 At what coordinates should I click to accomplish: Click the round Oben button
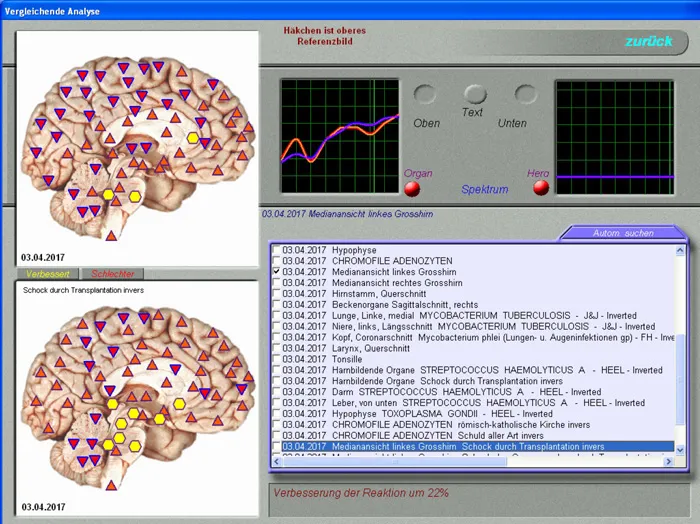(x=425, y=95)
